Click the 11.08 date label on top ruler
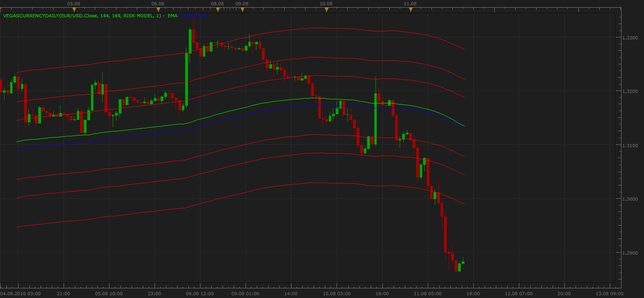644x298 pixels. [x=410, y=4]
